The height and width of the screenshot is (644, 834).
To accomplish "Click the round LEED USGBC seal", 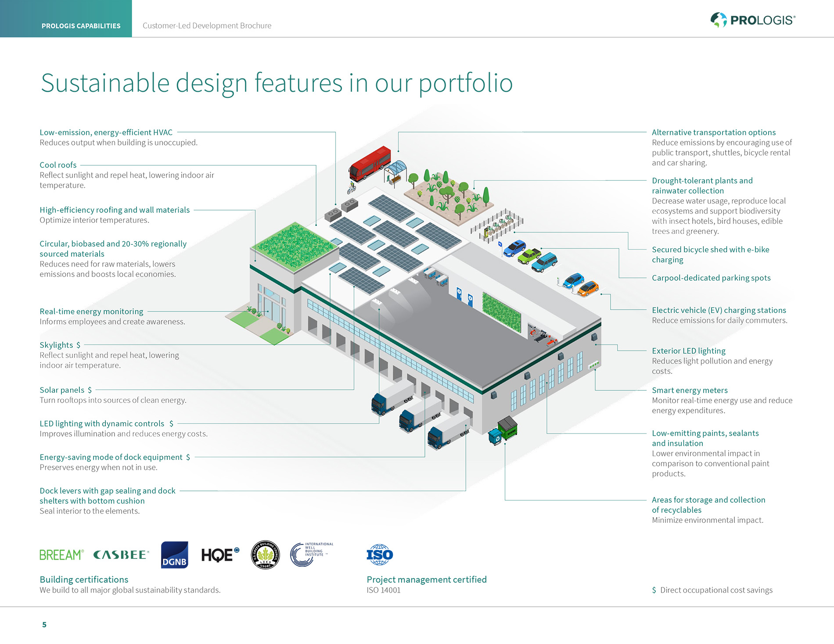I will click(265, 555).
